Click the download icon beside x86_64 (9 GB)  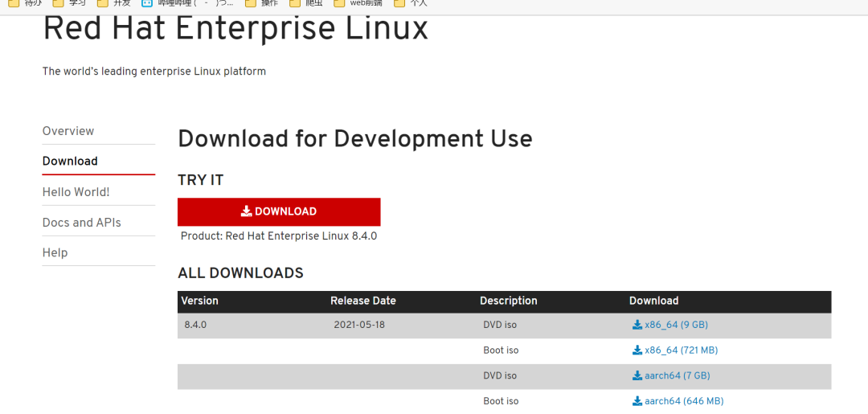click(637, 325)
